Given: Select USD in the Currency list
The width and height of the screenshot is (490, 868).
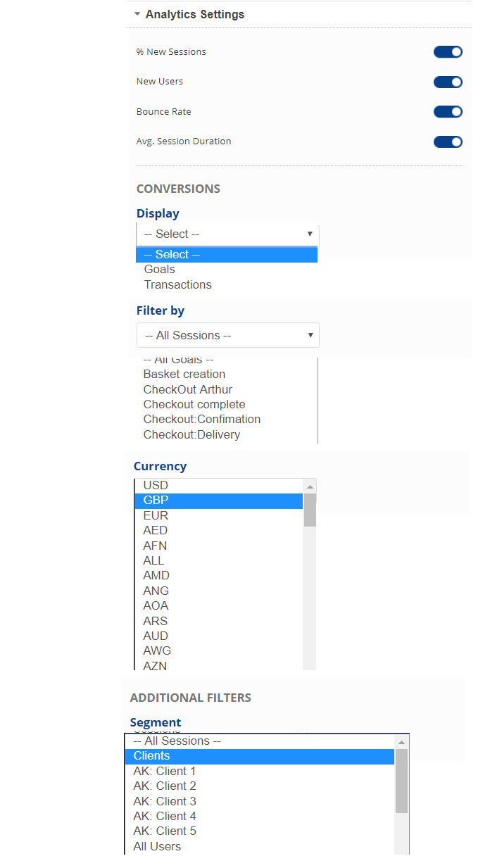Looking at the screenshot, I should [x=156, y=486].
